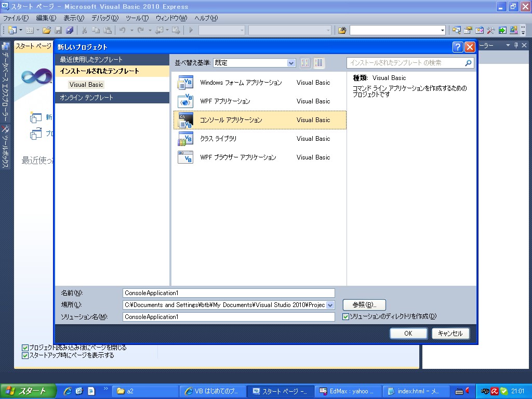Select インストールされたテンプレート section

coord(112,71)
